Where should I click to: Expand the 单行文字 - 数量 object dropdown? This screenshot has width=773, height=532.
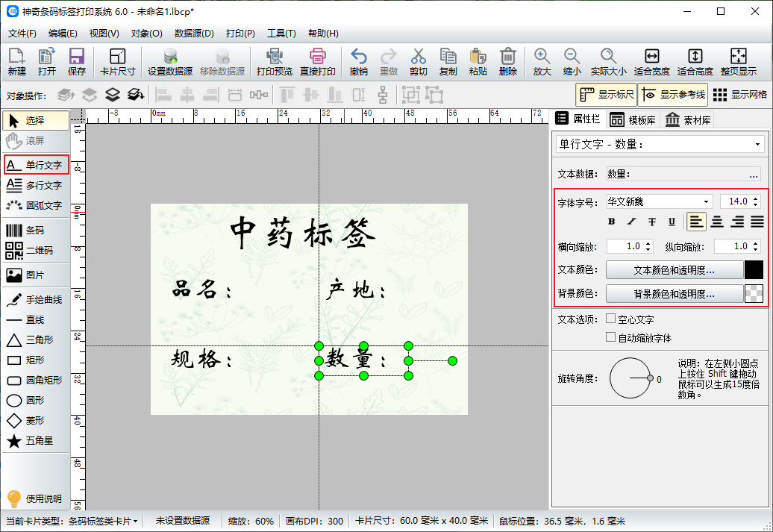pos(757,145)
